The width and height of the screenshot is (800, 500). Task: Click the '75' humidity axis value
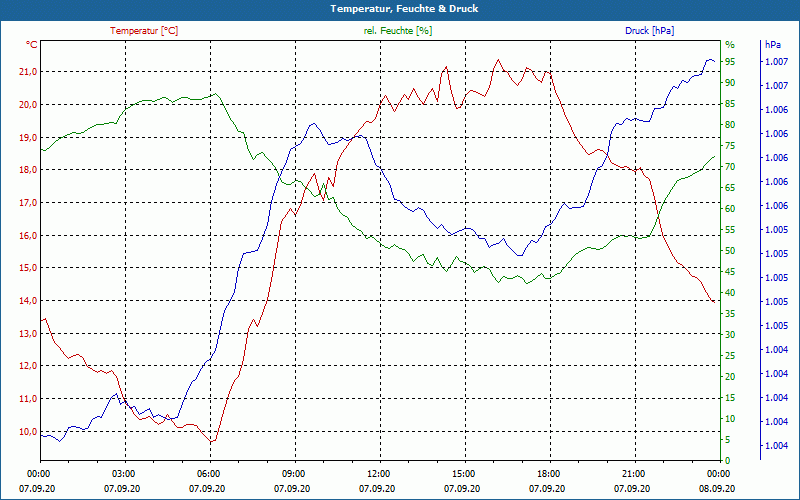point(730,146)
